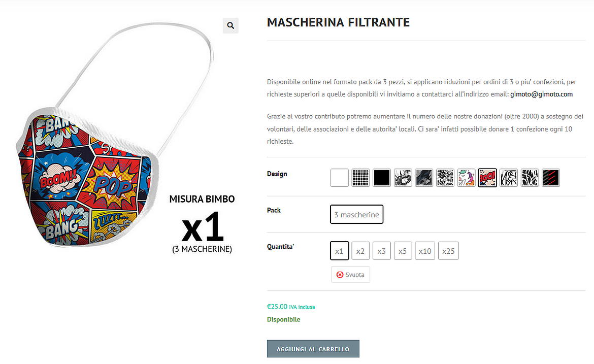Click the magnifier zoom icon on product image
This screenshot has width=594, height=364.
coord(230,25)
